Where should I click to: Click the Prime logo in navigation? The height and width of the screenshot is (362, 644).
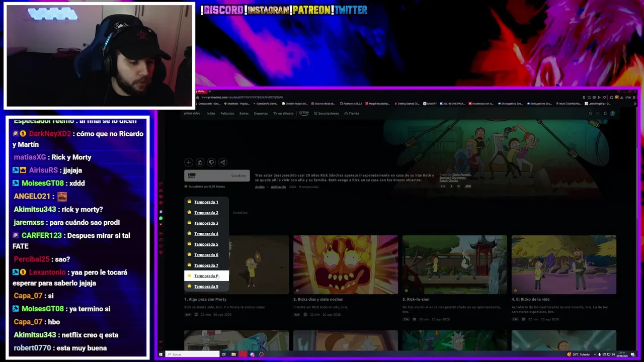tap(304, 113)
